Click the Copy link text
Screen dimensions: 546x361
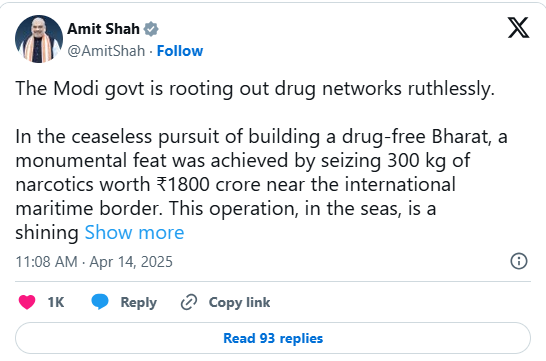[240, 302]
